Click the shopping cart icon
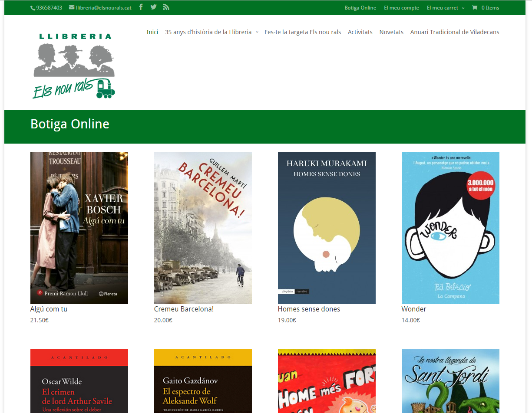This screenshot has width=532, height=413. point(474,7)
